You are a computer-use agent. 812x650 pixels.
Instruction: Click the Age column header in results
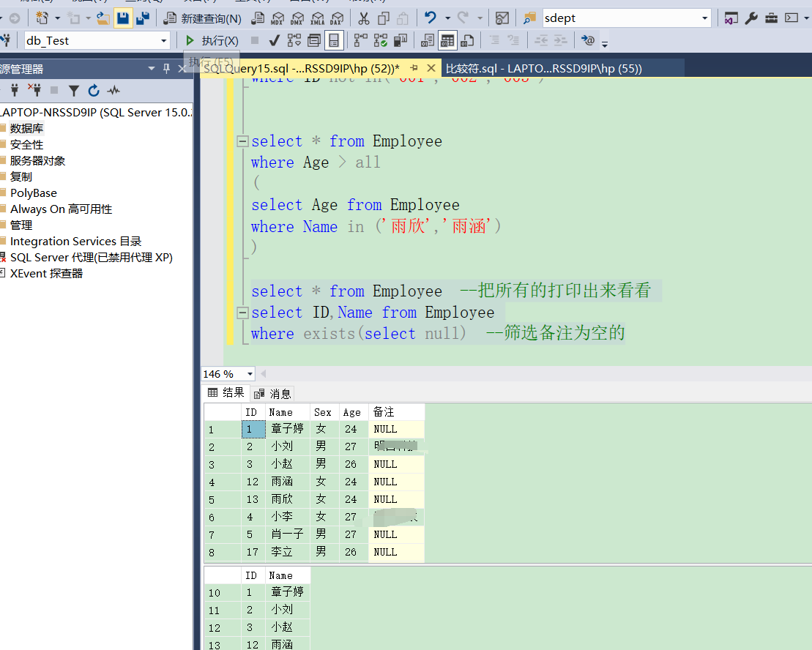pos(354,412)
